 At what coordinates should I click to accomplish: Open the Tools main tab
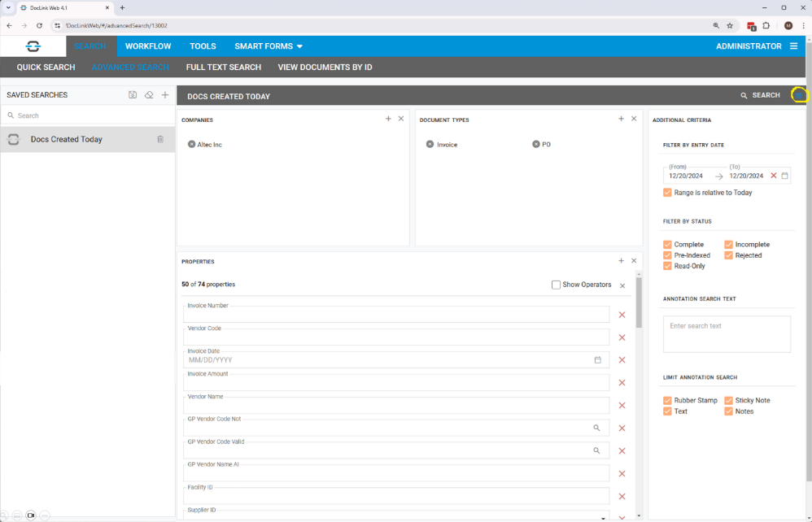(x=203, y=46)
